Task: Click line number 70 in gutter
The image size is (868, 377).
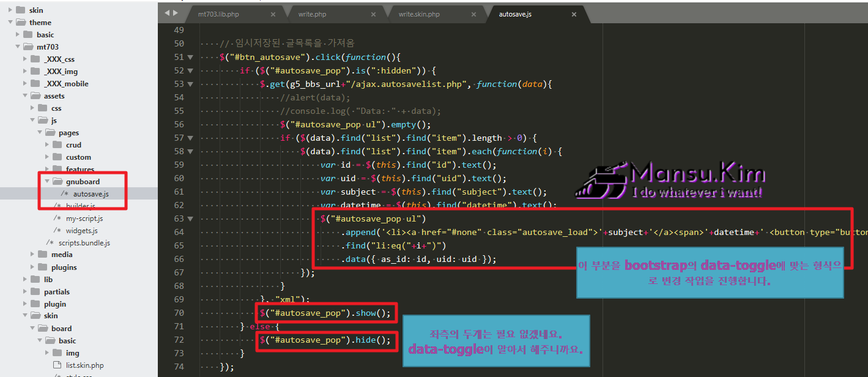Action: tap(179, 313)
